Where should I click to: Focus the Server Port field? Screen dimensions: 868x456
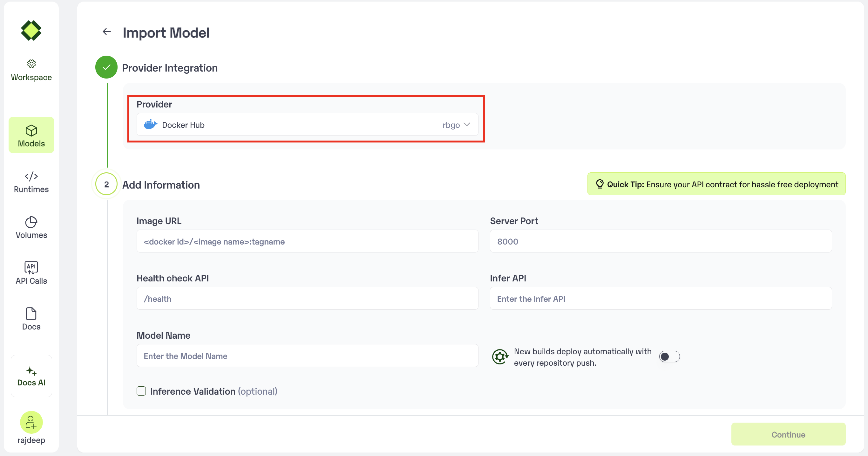(661, 241)
